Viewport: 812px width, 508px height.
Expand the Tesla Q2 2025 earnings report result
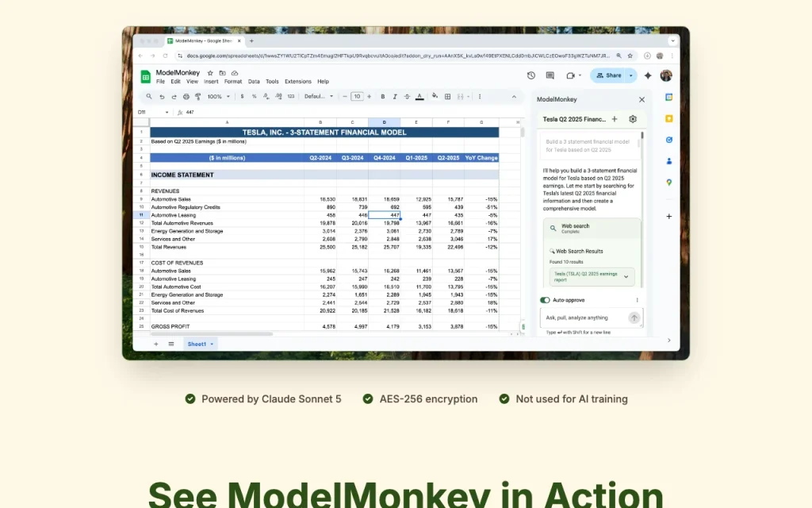(626, 277)
